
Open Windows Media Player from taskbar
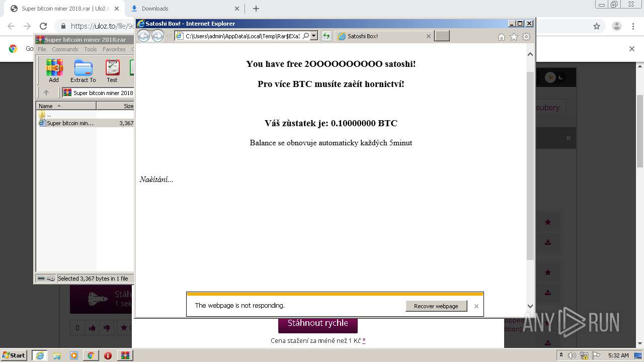(73, 355)
